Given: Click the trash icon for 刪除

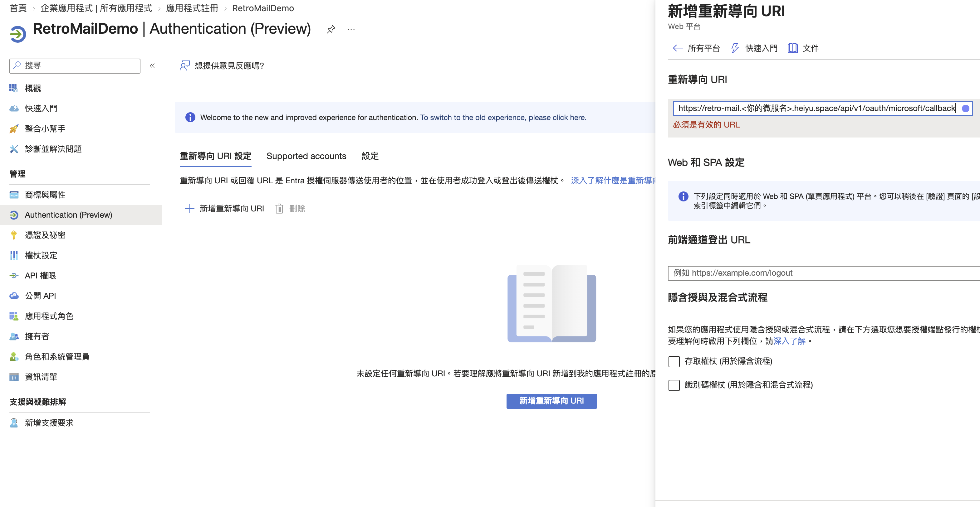Looking at the screenshot, I should point(279,209).
